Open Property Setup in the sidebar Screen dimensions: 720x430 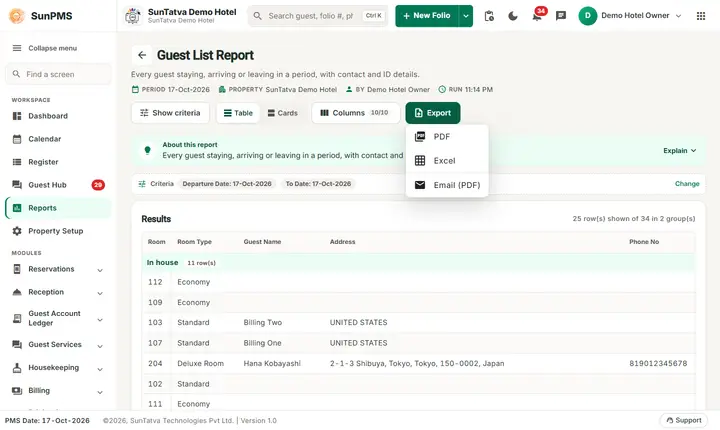coord(58,231)
